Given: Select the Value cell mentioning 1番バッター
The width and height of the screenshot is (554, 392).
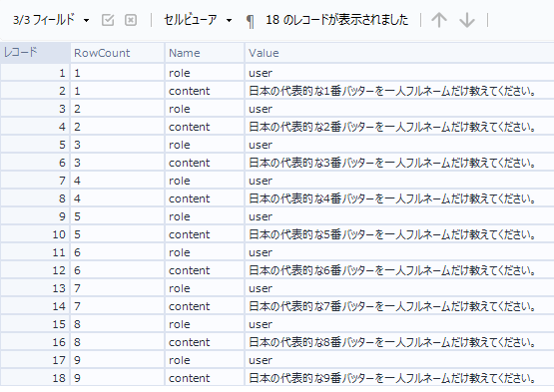Looking at the screenshot, I should 399,91.
